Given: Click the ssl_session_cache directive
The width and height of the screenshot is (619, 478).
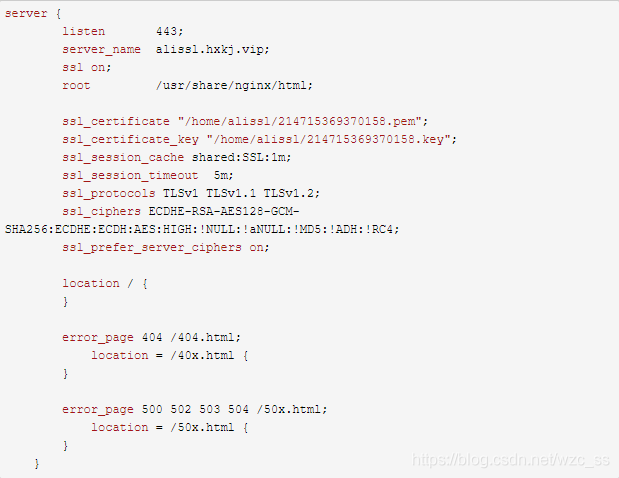Looking at the screenshot, I should (x=123, y=157).
